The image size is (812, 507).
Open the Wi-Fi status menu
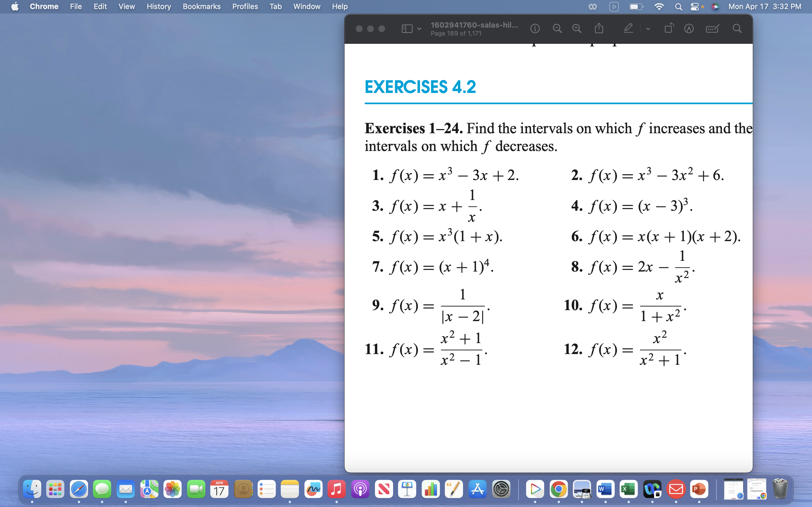[x=659, y=6]
